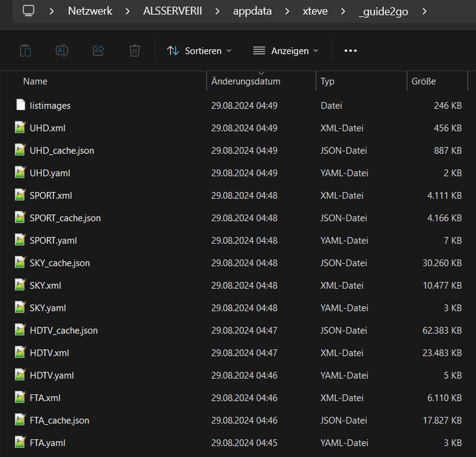Click the listimages blank file icon
476x457 pixels.
(20, 105)
